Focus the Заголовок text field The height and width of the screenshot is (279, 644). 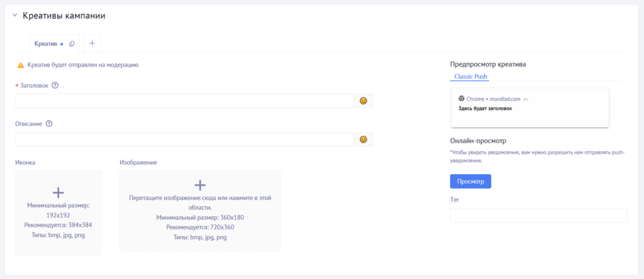[185, 101]
